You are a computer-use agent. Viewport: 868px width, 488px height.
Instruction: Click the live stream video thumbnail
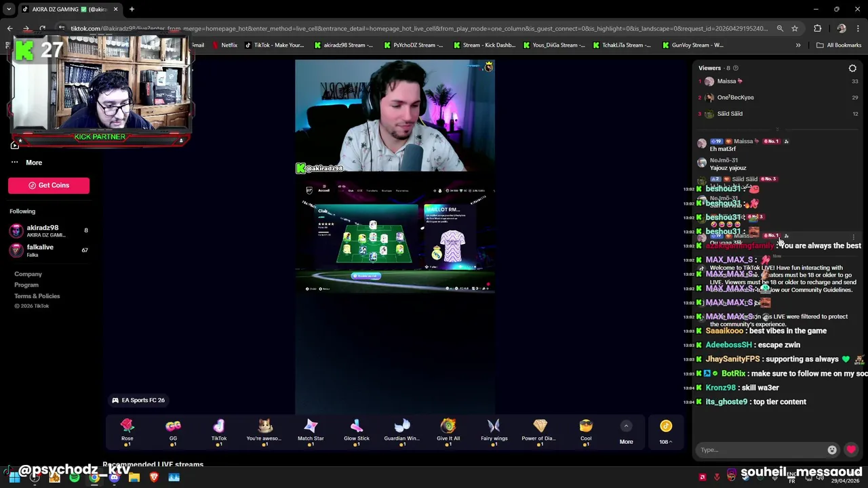tap(395, 236)
